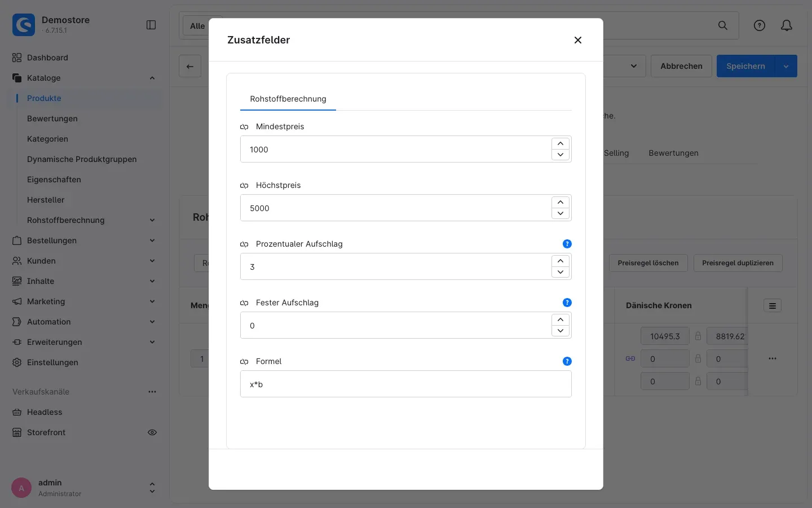This screenshot has width=812, height=508.
Task: Open the Verkaufskanäle options menu
Action: point(152,392)
